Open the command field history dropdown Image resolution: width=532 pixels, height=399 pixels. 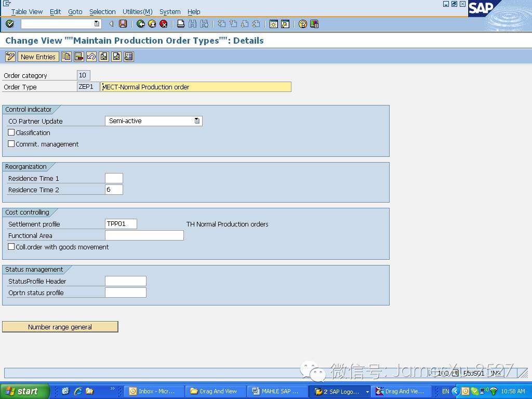coord(97,24)
